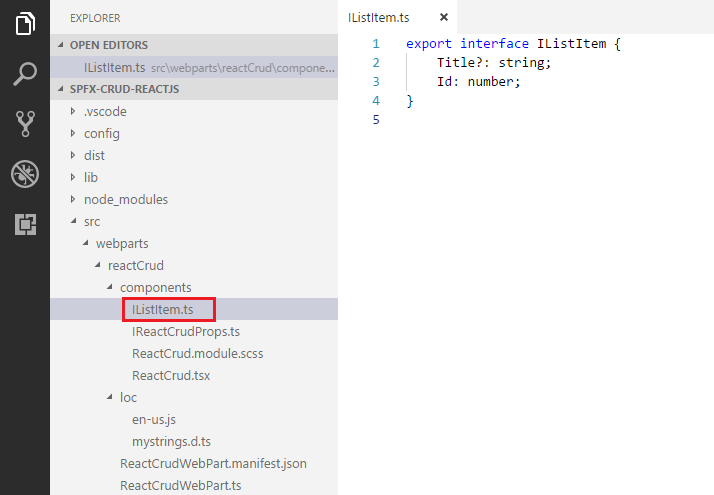Open the Search view icon
The width and height of the screenshot is (714, 495).
25,73
